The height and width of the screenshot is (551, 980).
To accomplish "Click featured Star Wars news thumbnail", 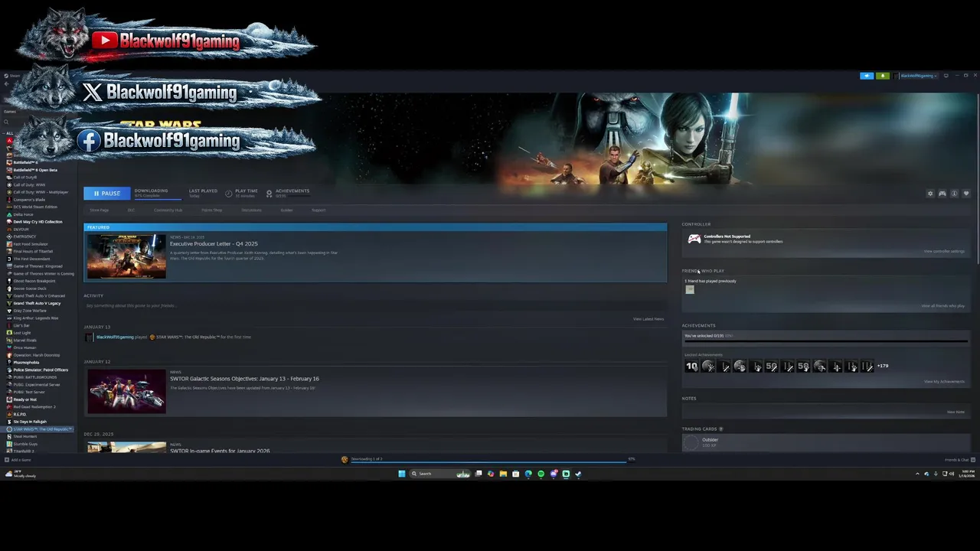I will 126,256.
